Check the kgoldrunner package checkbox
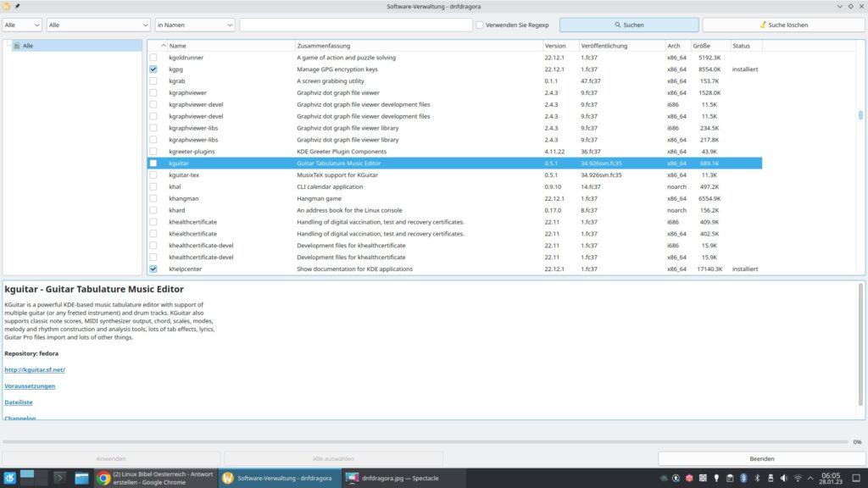The width and height of the screenshot is (868, 488). point(153,58)
